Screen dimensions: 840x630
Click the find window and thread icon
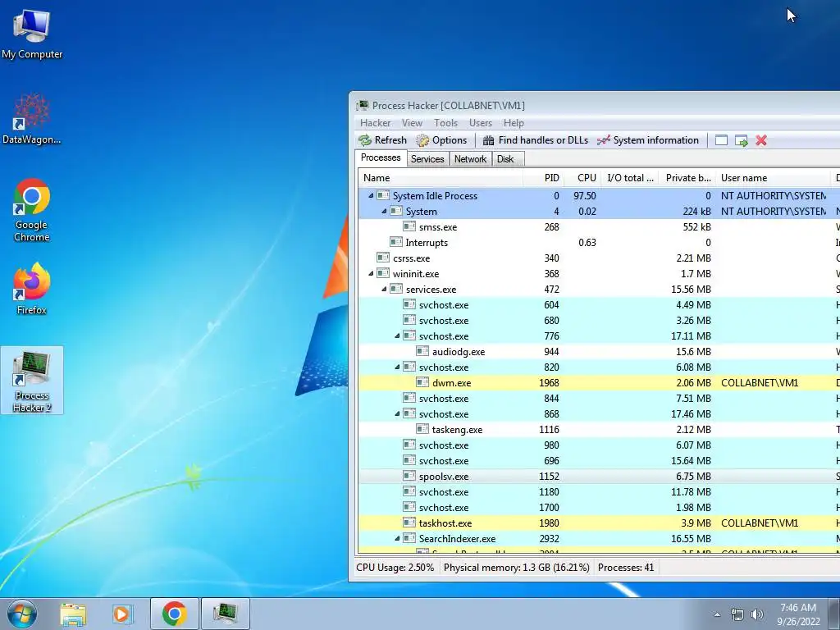tap(741, 140)
